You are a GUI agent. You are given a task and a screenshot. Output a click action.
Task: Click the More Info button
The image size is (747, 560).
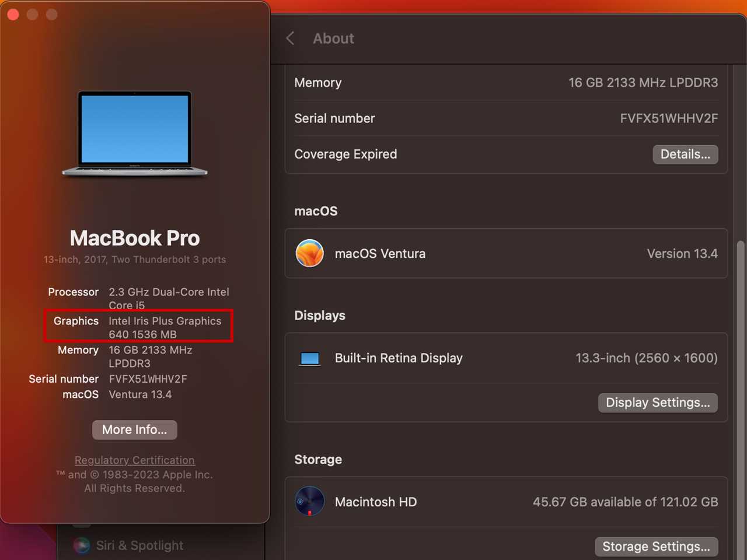[x=135, y=430]
